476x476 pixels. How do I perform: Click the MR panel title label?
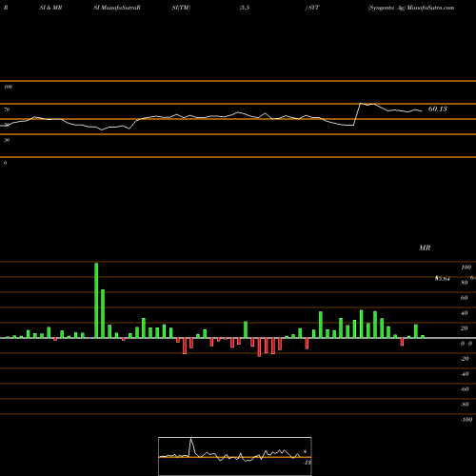point(425,248)
